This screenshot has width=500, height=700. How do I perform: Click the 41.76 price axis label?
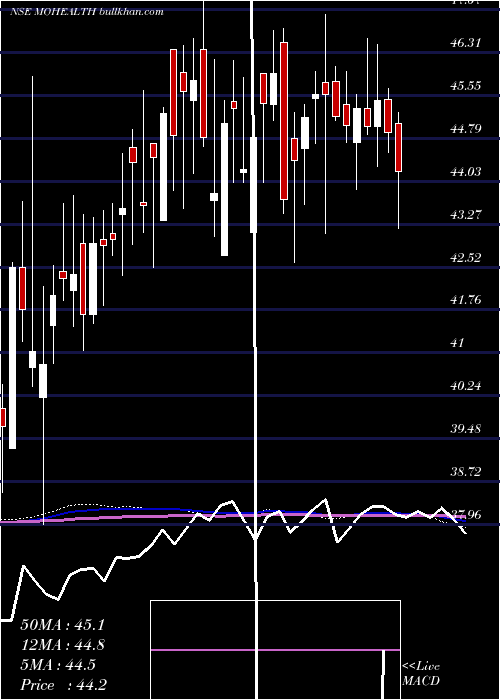click(466, 300)
